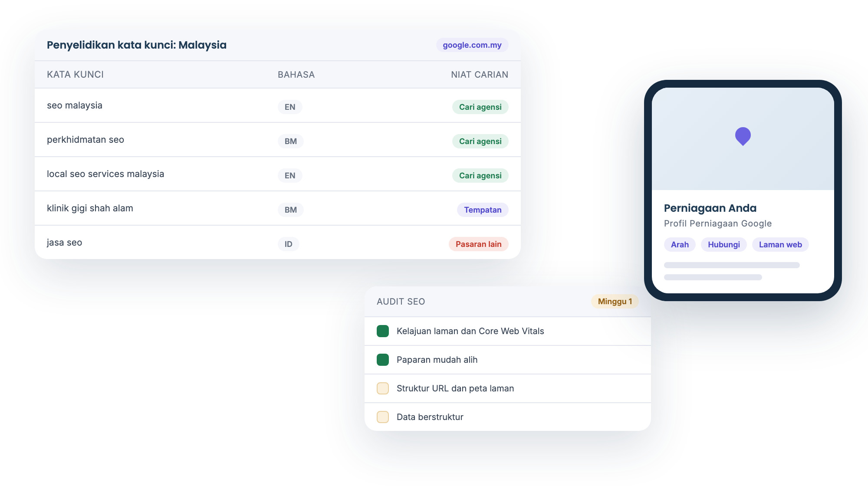This screenshot has height=486, width=868.
Task: Click Cari agensi tag for perkhidmatan seo
Action: [x=480, y=141]
